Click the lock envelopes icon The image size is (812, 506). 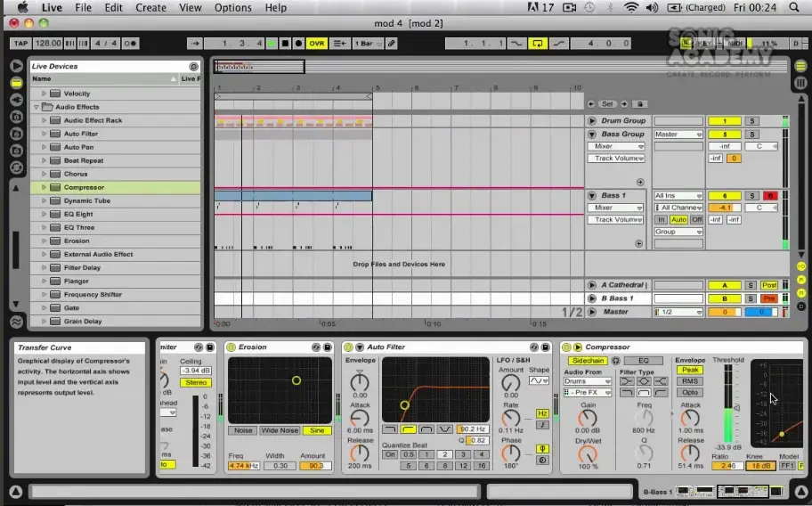pyautogui.click(x=640, y=104)
